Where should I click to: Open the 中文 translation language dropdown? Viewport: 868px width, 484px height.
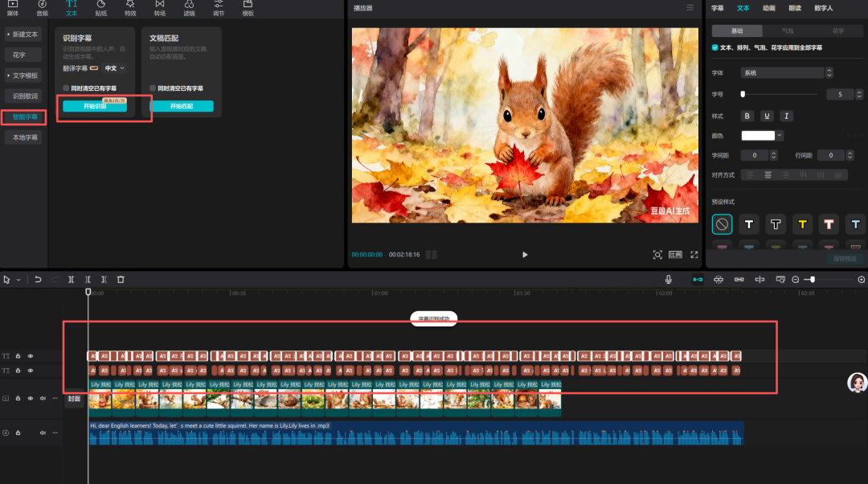[x=116, y=68]
